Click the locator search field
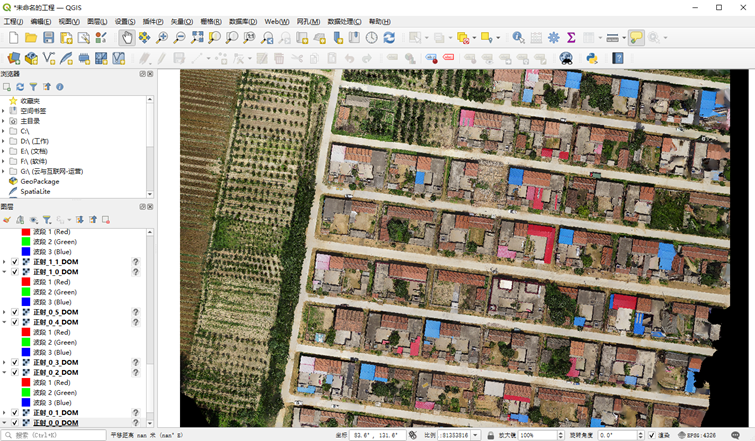755x441 pixels. click(x=54, y=435)
